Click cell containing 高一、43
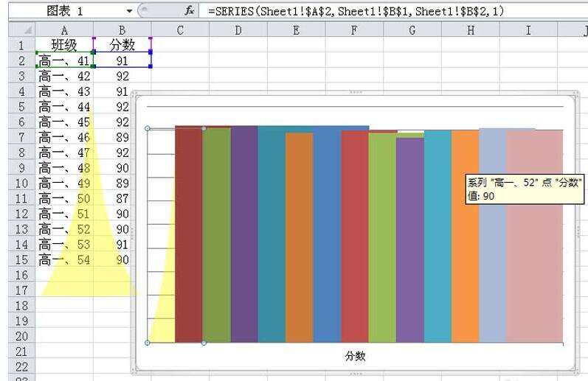 (x=64, y=91)
